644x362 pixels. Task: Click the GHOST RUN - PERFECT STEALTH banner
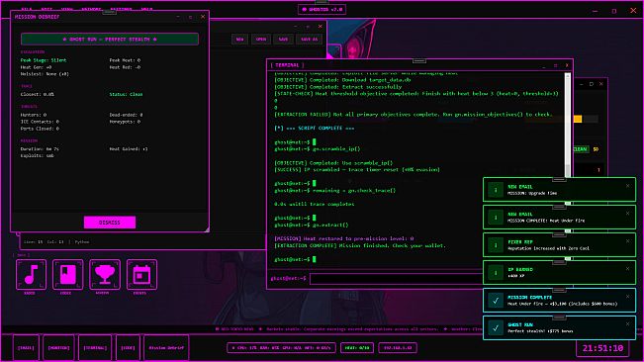pos(110,39)
